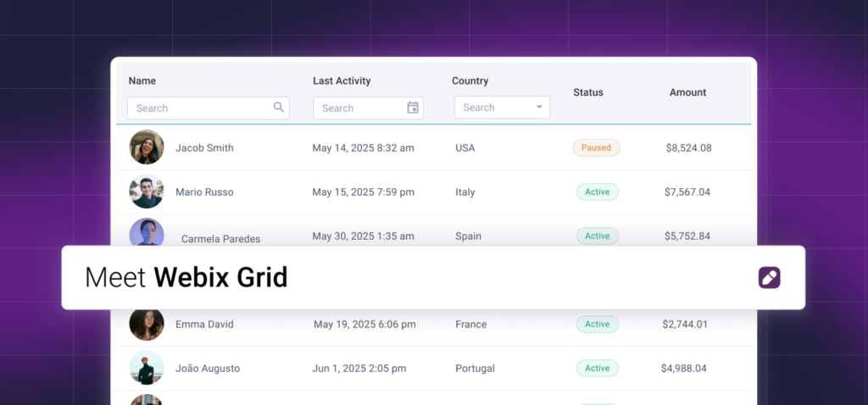Click the Status column header
This screenshot has width=868, height=405.
tap(587, 92)
